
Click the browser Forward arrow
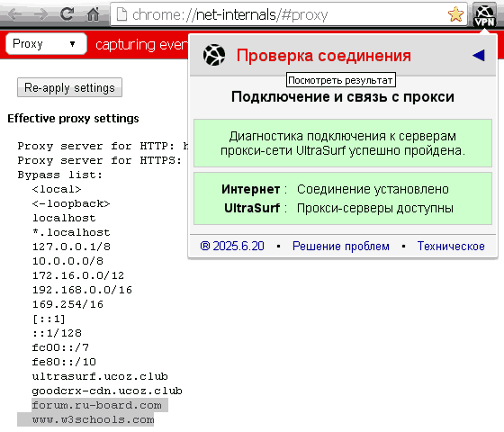tap(40, 14)
